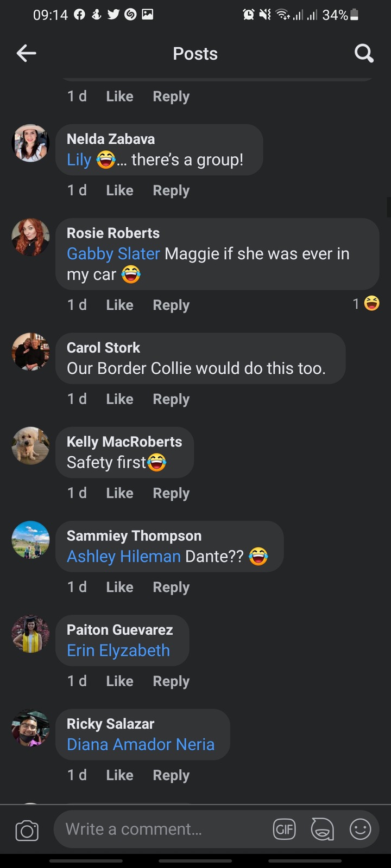Screen dimensions: 391x868
Task: Open the tagged Ashley Hileman profile
Action: 124,556
